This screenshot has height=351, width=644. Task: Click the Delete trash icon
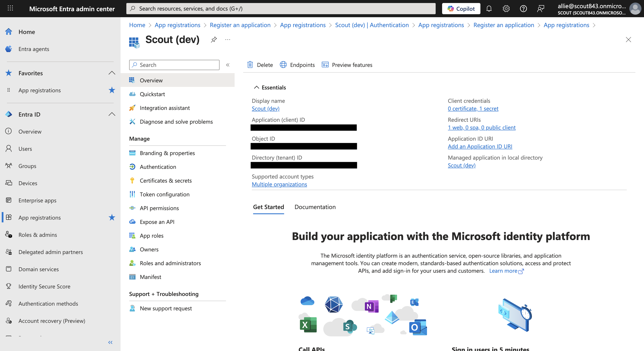coord(250,65)
